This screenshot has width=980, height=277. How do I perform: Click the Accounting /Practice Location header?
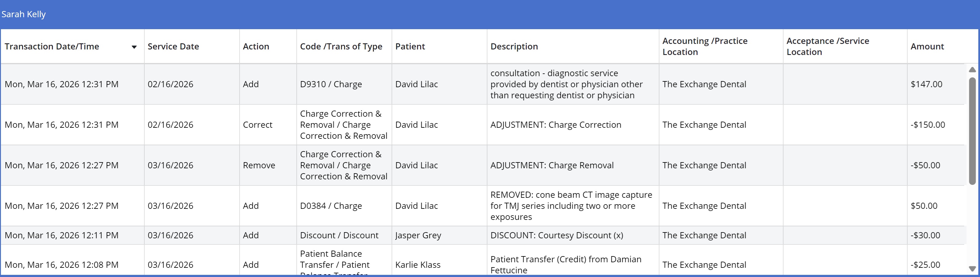[705, 46]
